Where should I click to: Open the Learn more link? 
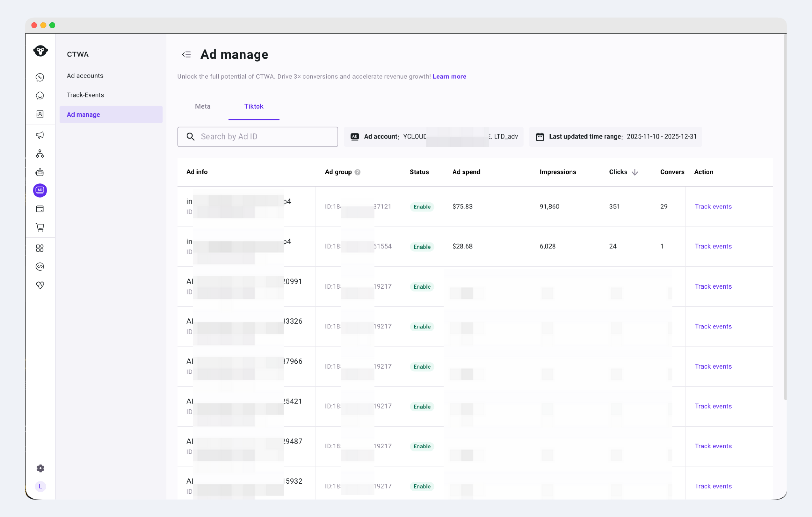(449, 77)
